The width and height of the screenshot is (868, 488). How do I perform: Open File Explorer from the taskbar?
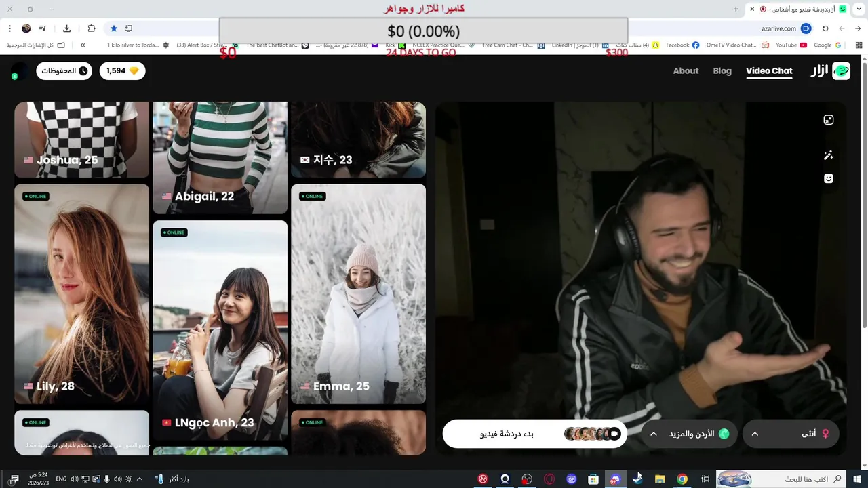pyautogui.click(x=660, y=479)
